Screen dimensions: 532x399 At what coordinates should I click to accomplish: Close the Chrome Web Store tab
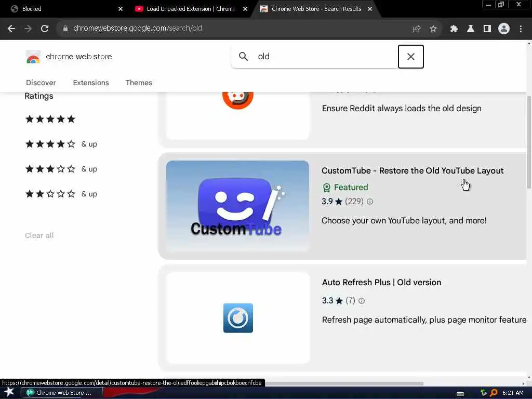[x=370, y=9]
